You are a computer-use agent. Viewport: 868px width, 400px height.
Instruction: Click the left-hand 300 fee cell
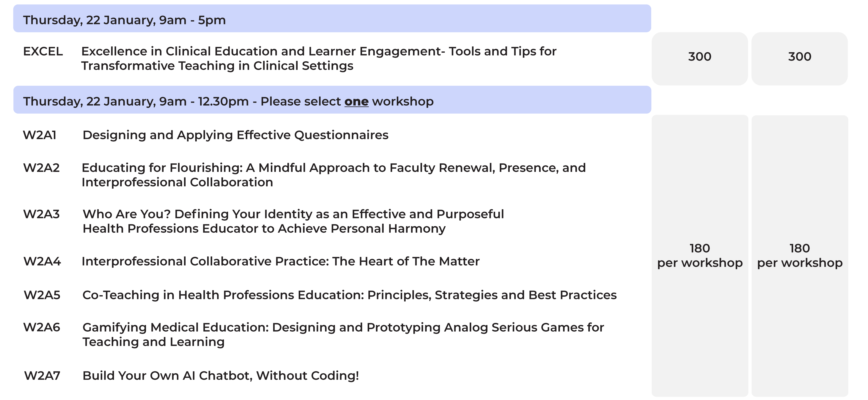pyautogui.click(x=700, y=57)
